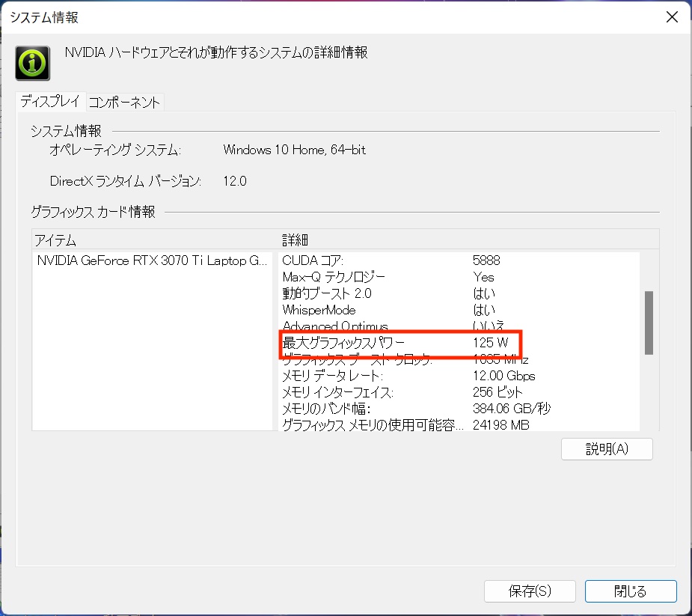The height and width of the screenshot is (616, 692).
Task: Click the オペレーティング システム label
Action: coord(115,150)
